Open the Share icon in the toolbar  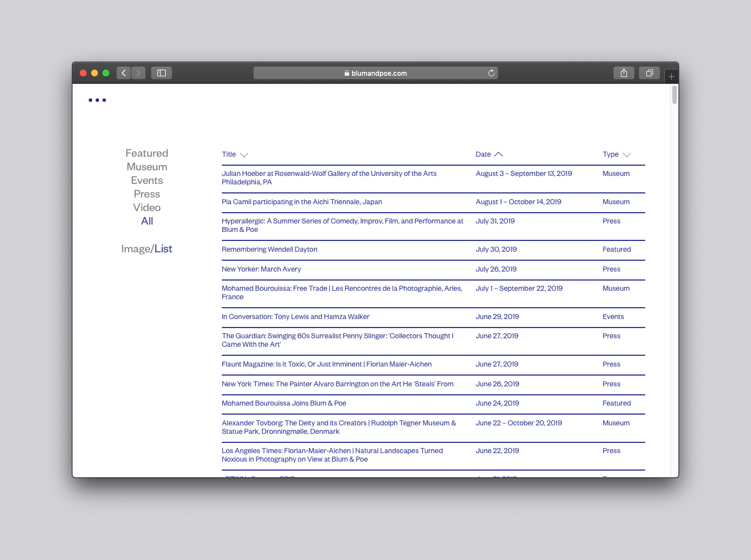click(624, 73)
